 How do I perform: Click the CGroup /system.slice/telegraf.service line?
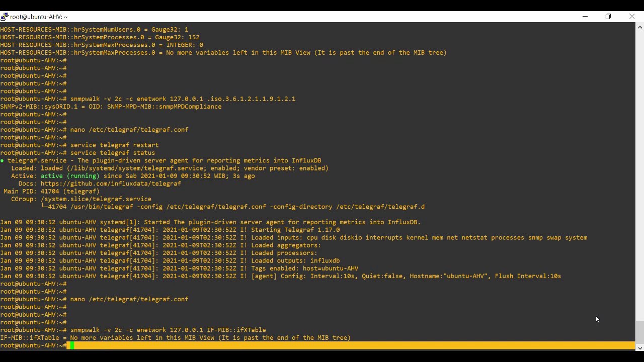81,199
